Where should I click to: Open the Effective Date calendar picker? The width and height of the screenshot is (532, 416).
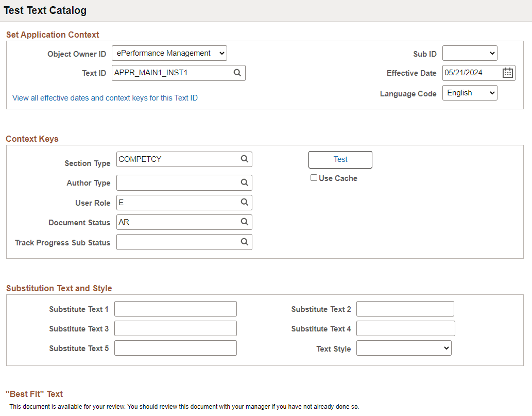(x=507, y=73)
